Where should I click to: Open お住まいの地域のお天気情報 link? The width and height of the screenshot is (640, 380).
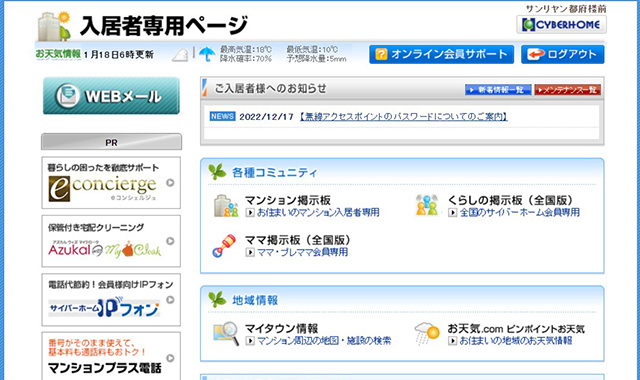tap(516, 340)
